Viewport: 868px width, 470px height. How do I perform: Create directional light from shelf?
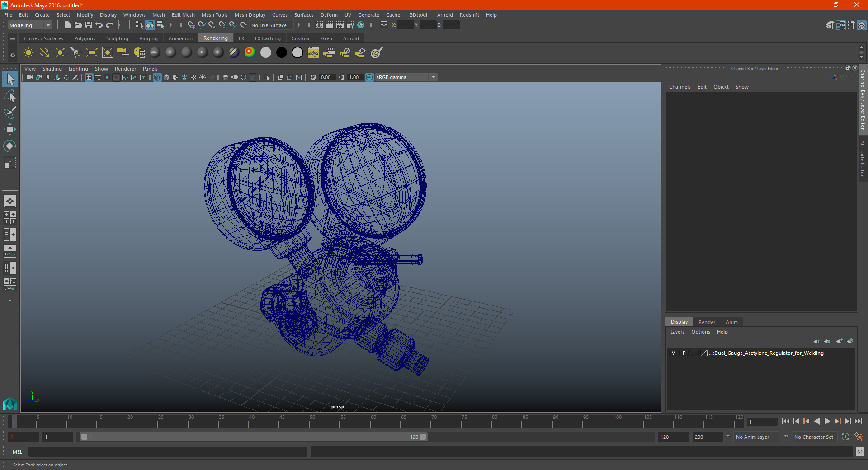pos(44,53)
